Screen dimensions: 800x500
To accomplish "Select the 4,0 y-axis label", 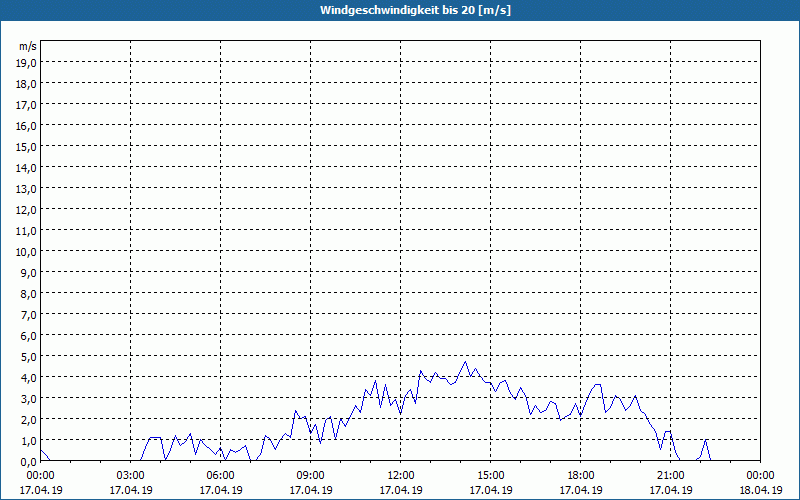I will click(29, 378).
